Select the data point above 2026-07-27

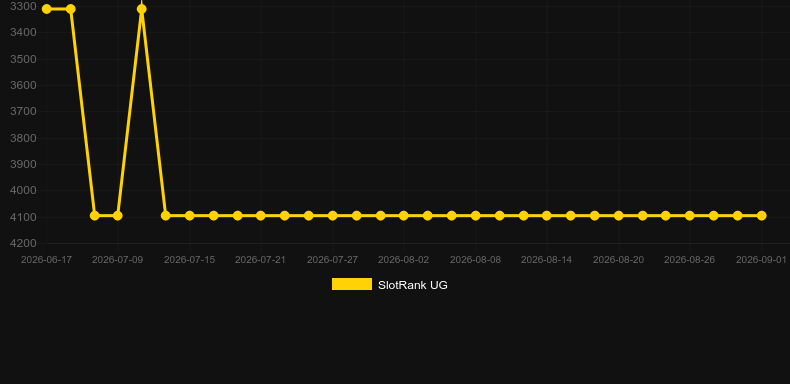[333, 216]
